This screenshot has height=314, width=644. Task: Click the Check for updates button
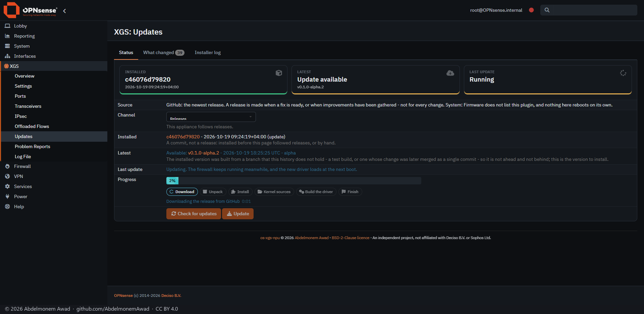194,214
